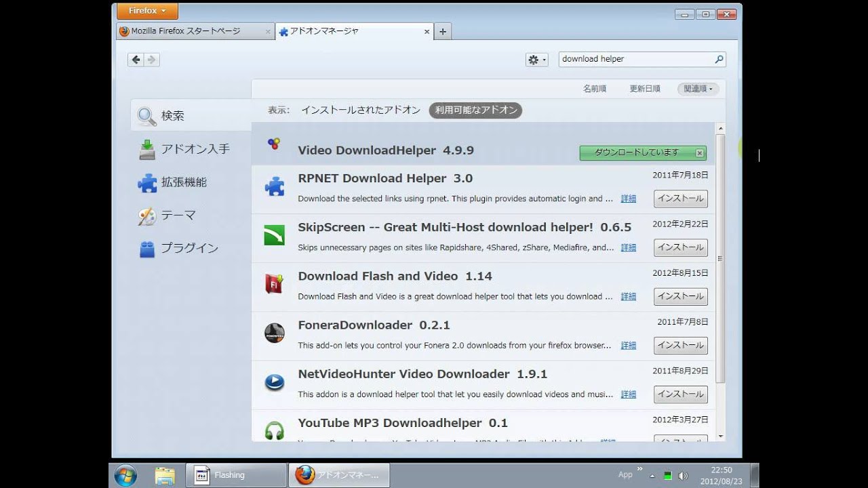Click the speaker volume tray icon
Viewport: 868px width, 488px height.
[683, 476]
